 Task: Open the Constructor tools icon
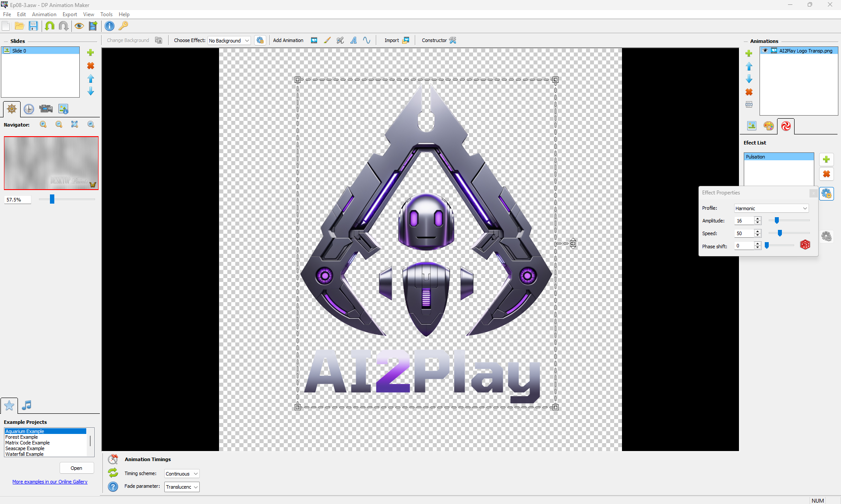(452, 40)
